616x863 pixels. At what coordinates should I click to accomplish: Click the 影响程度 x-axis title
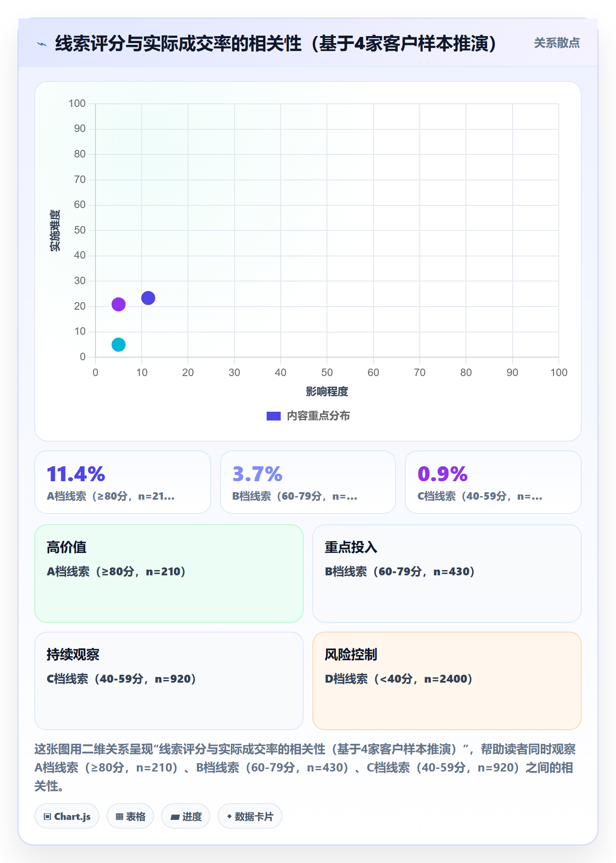coord(327,391)
